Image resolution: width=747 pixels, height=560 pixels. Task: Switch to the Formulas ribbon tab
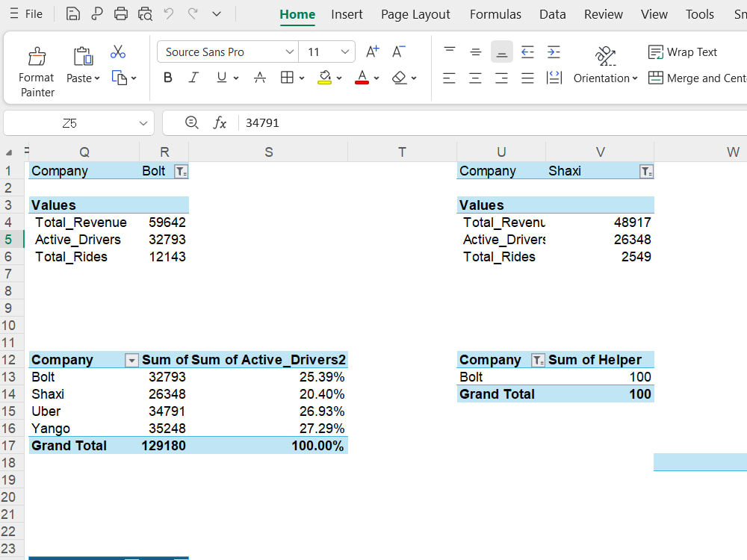(495, 14)
